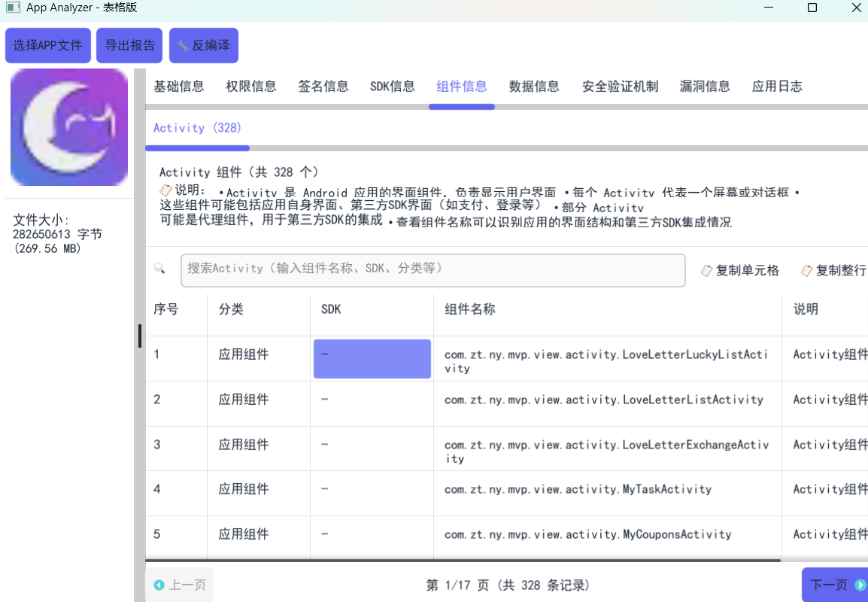Click the splitter handle beside the table

[x=140, y=336]
